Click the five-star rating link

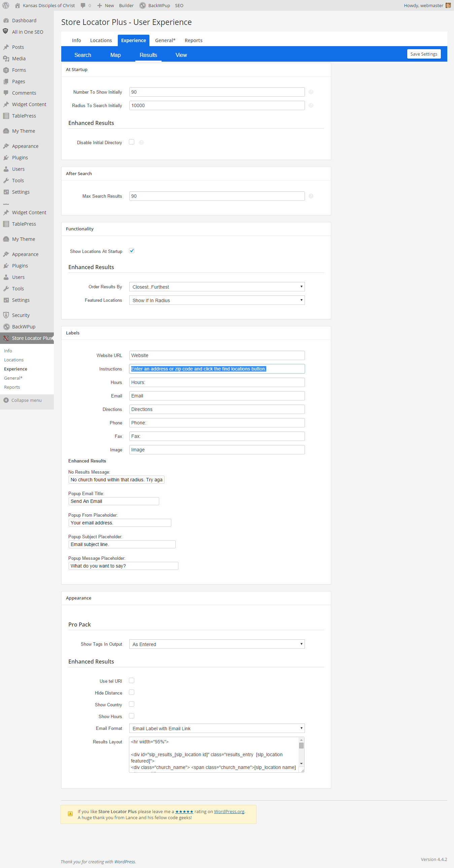click(x=184, y=811)
